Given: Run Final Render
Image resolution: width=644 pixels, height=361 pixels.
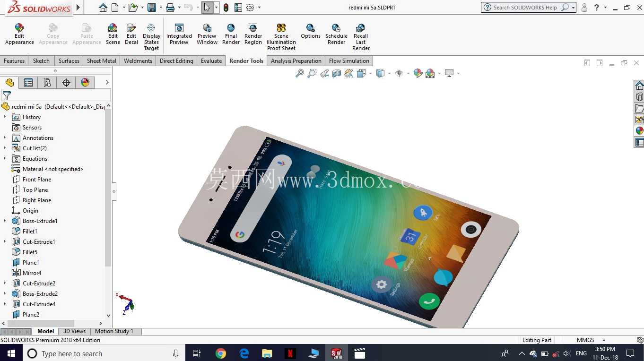Looking at the screenshot, I should 231,34.
